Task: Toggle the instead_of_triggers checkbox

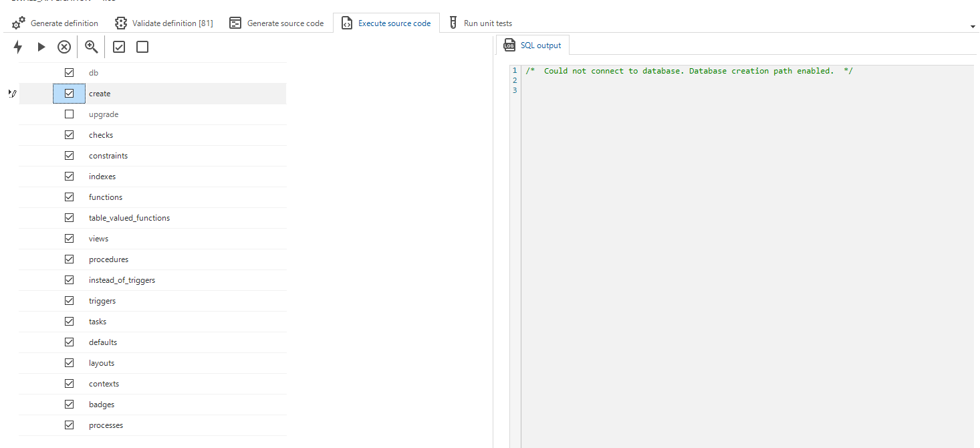Action: coord(69,280)
